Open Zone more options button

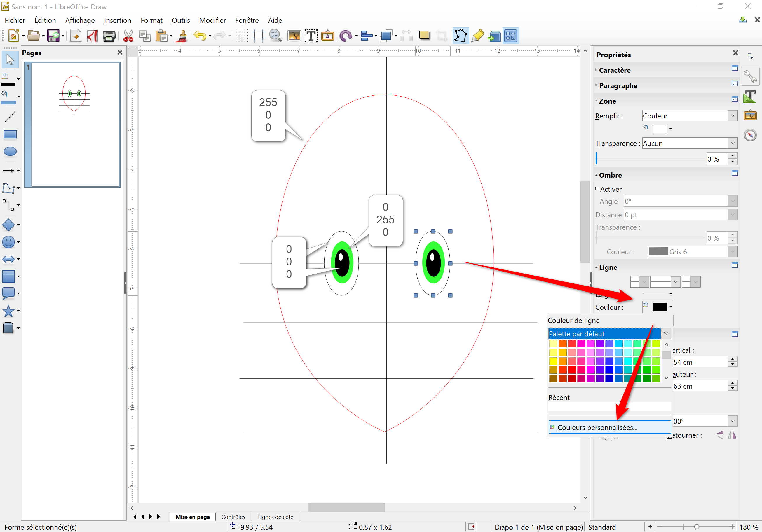[x=735, y=99]
